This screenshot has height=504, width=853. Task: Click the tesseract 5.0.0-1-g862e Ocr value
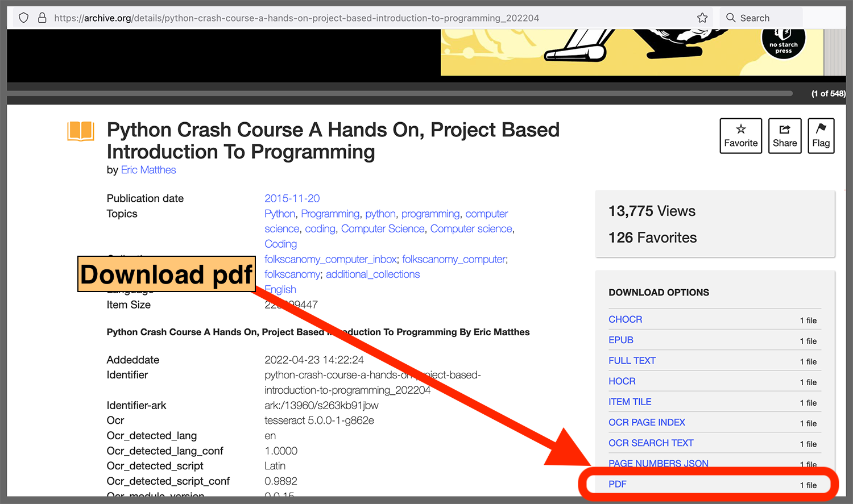(x=319, y=420)
